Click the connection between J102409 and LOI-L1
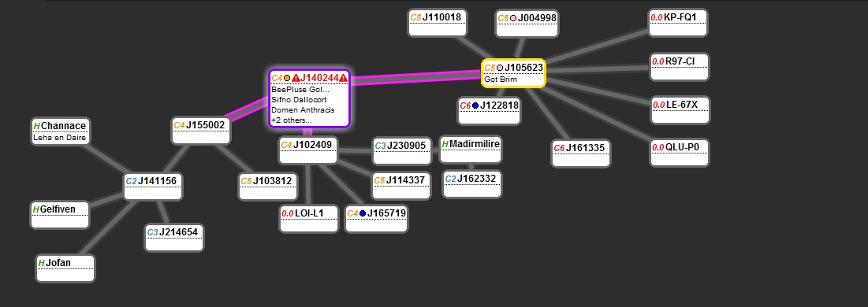The height and width of the screenshot is (307, 868). [308, 185]
